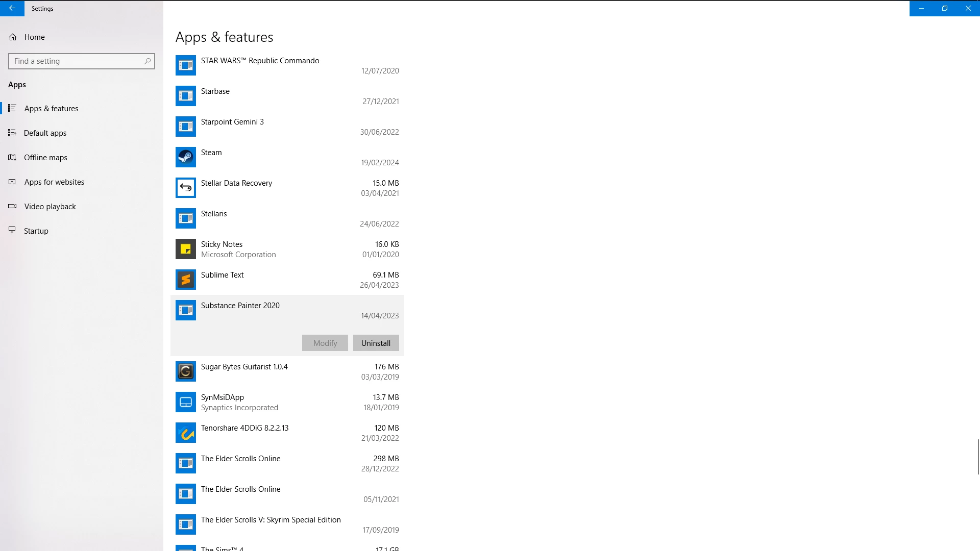
Task: Click the Steam app icon
Action: [185, 157]
